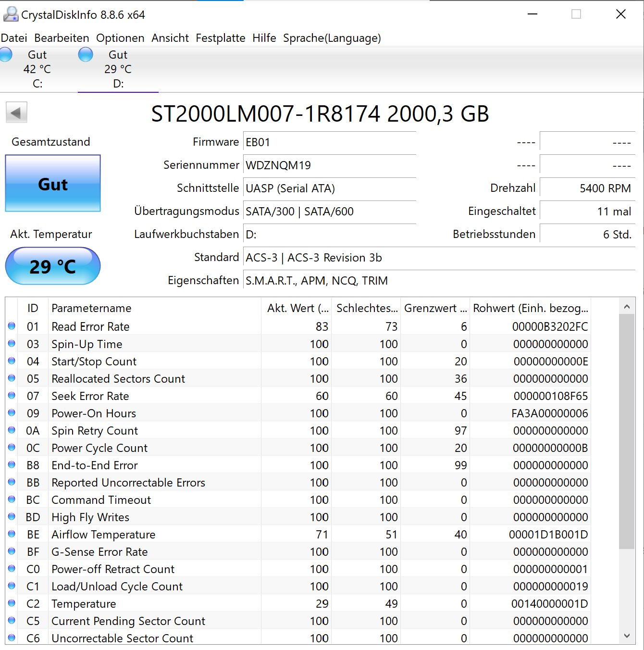Click the Seriennummer field WDZNQM19
644x650 pixels.
(330, 165)
